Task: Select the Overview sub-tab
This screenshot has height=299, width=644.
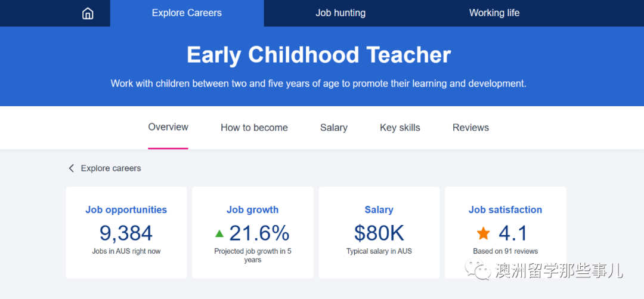Action: click(168, 127)
